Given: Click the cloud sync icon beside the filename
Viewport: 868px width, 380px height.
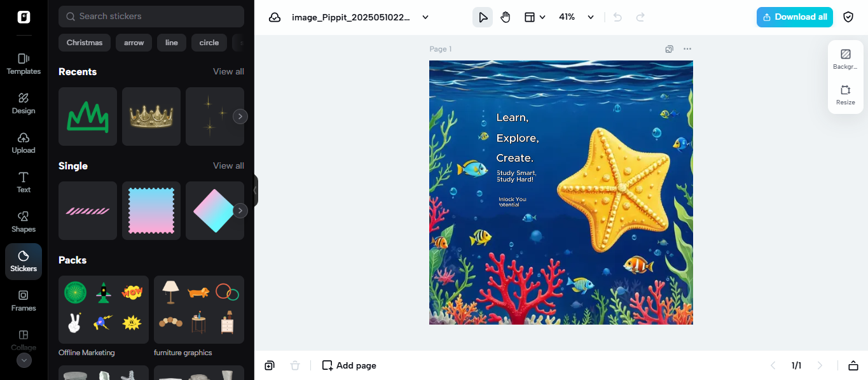Looking at the screenshot, I should (275, 17).
